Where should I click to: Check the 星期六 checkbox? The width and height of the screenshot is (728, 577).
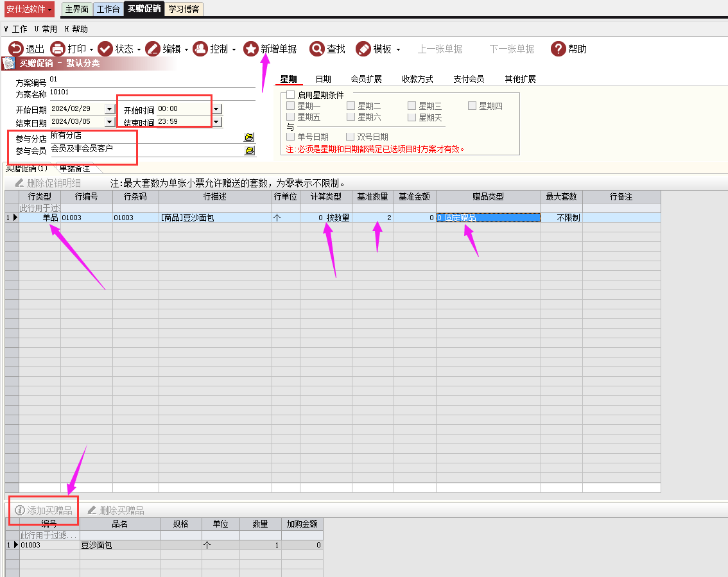351,117
